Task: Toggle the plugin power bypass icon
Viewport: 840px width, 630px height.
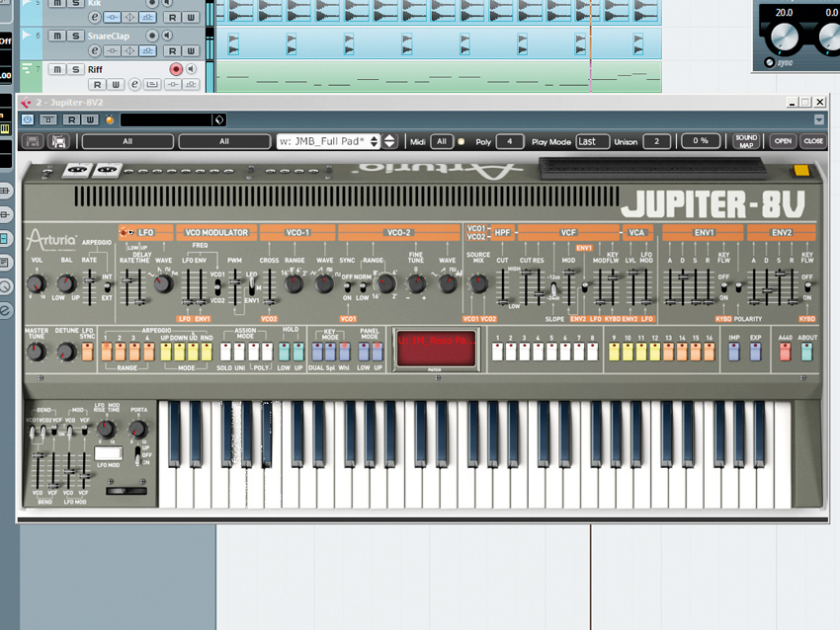Action: [28, 119]
